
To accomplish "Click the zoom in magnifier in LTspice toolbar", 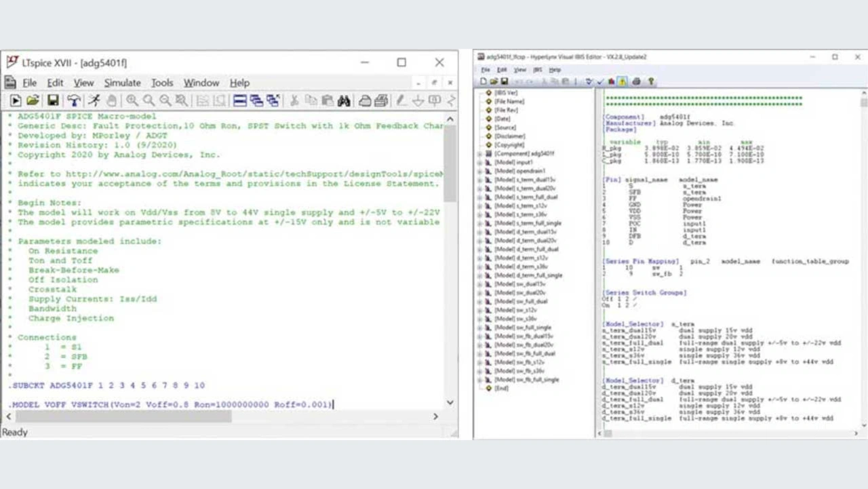I will pos(132,100).
